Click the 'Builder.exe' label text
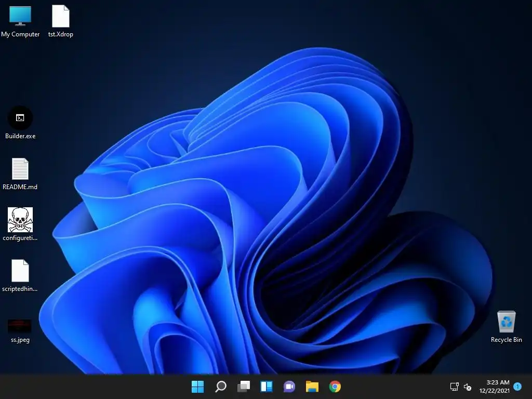 (x=20, y=136)
